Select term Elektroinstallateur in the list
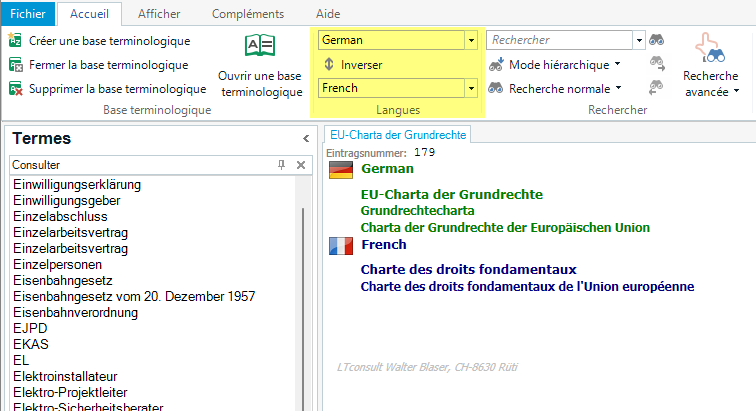The image size is (756, 411). point(65,376)
